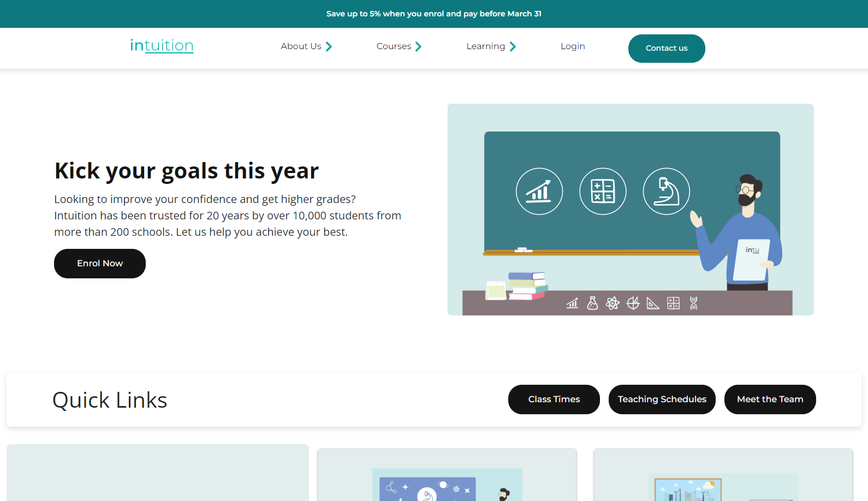Expand the About Us chevron
The width and height of the screenshot is (868, 501).
pos(329,46)
